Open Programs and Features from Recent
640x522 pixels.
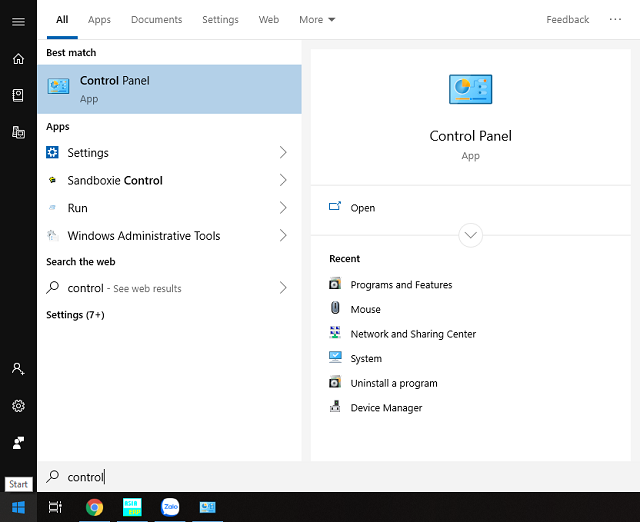tap(401, 284)
